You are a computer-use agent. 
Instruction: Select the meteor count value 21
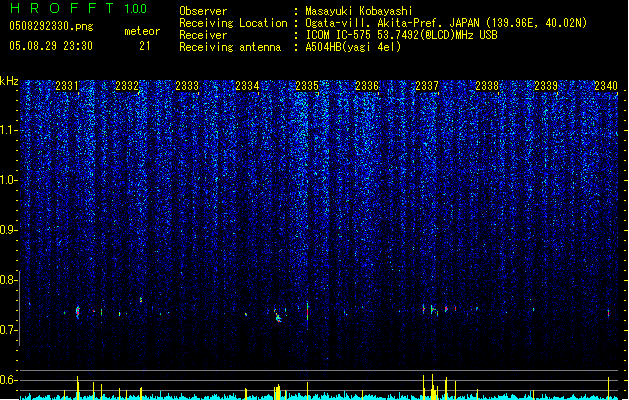tap(145, 46)
